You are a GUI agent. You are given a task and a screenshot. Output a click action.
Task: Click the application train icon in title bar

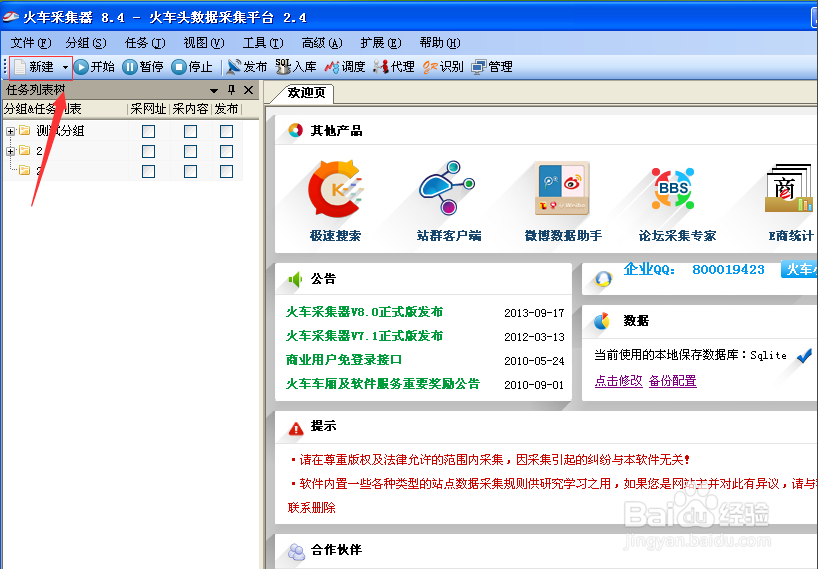[x=10, y=17]
